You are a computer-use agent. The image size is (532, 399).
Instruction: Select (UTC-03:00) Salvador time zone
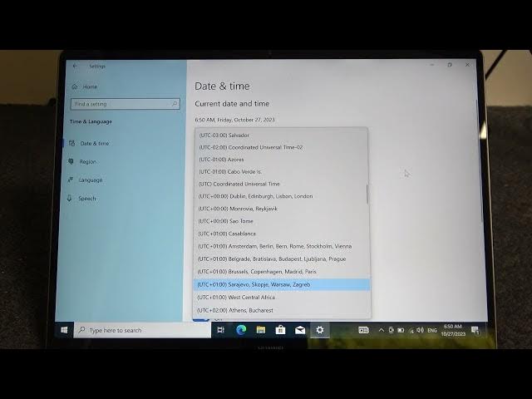click(x=282, y=135)
